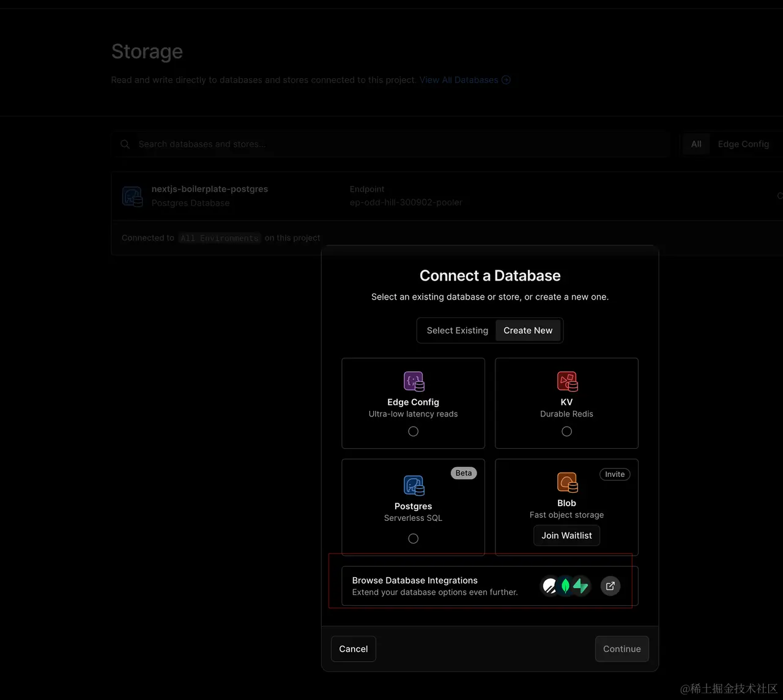This screenshot has height=700, width=783.
Task: Click the Search databases and stores field
Action: (390, 144)
